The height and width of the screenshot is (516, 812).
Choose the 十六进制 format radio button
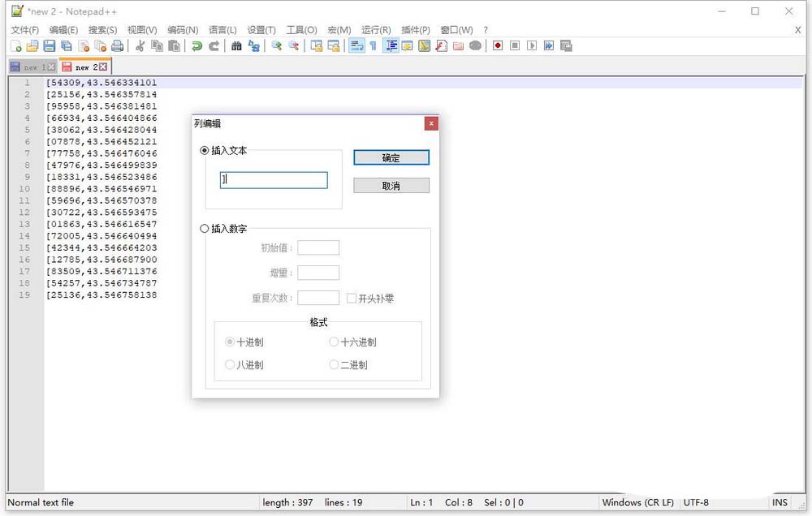[x=334, y=342]
